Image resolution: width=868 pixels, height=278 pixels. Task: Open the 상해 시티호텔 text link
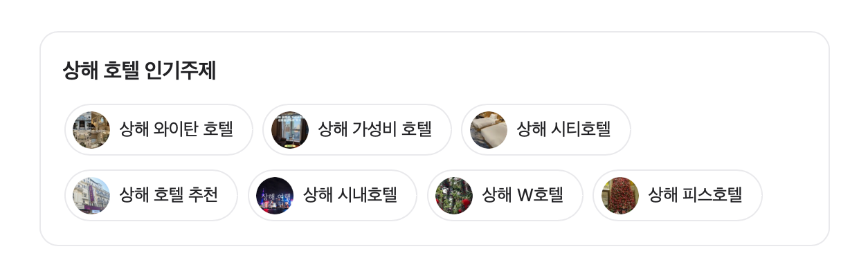tap(563, 129)
